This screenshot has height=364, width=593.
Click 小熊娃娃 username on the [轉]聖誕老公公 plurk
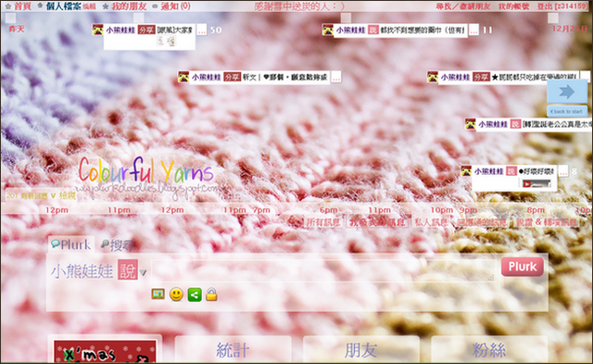(x=493, y=124)
